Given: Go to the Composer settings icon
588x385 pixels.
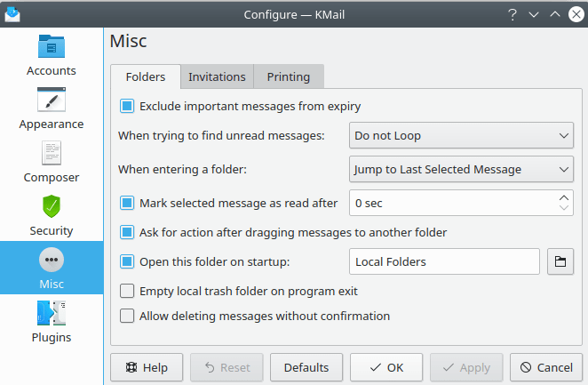Looking at the screenshot, I should tap(52, 153).
